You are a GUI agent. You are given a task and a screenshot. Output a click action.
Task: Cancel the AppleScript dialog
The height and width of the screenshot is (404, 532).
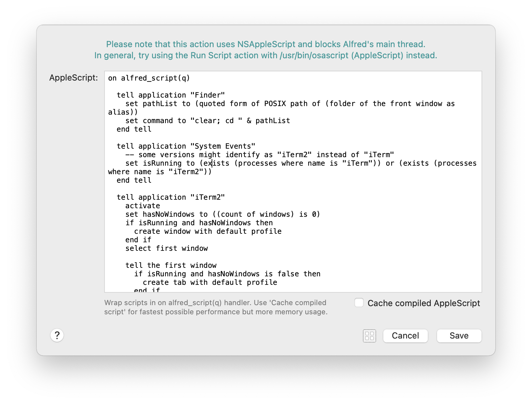coord(406,336)
